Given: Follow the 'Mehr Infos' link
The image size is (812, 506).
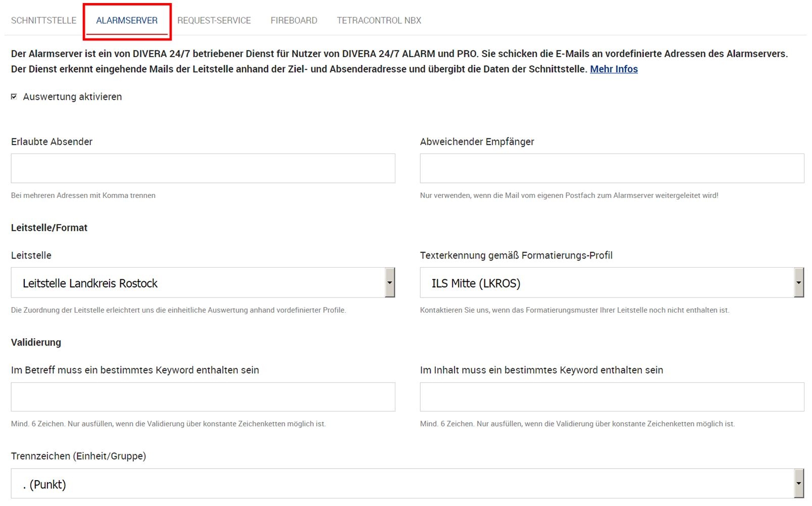Looking at the screenshot, I should tap(614, 69).
